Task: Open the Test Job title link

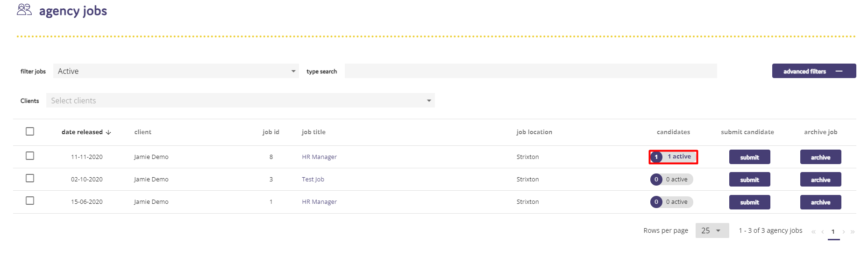Action: [313, 179]
